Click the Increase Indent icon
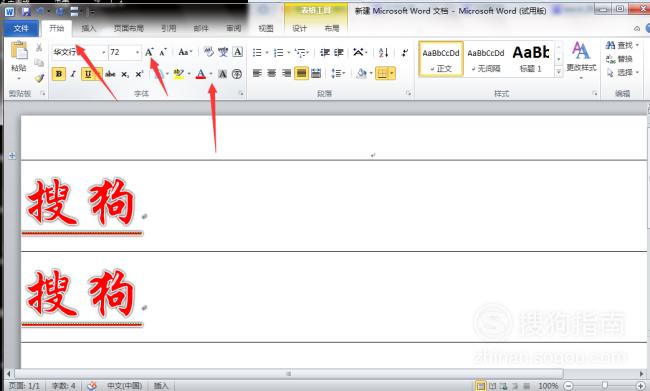The height and width of the screenshot is (391, 650). tap(339, 52)
